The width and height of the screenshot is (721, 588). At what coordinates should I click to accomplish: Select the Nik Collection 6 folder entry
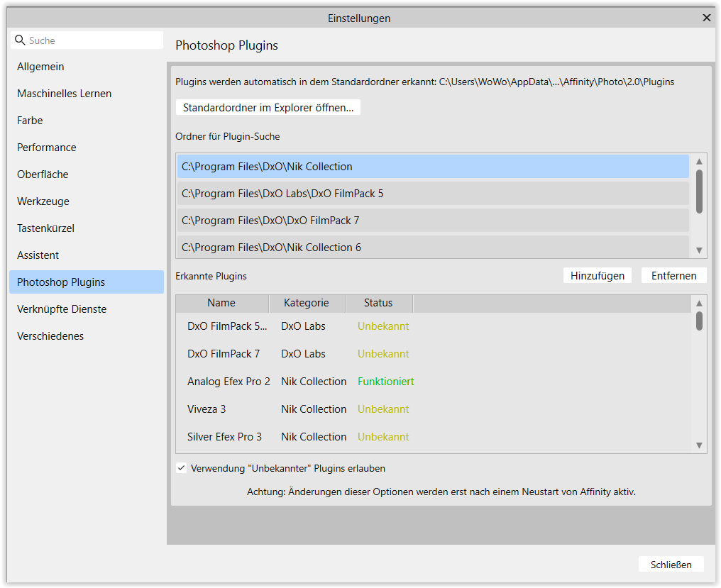click(433, 248)
